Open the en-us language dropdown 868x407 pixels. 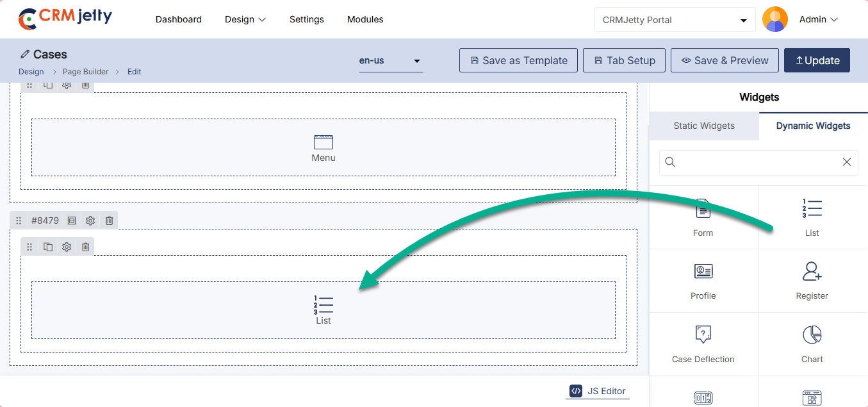coord(391,61)
